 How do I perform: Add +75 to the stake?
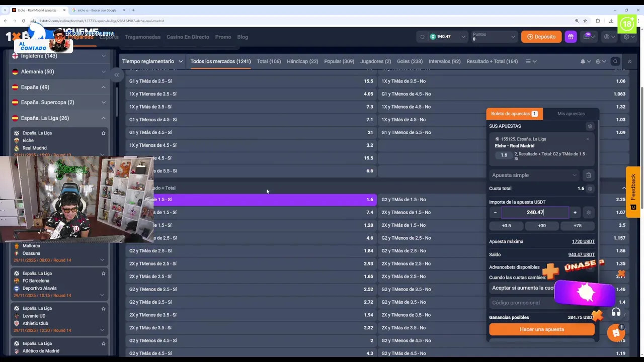[578, 225]
